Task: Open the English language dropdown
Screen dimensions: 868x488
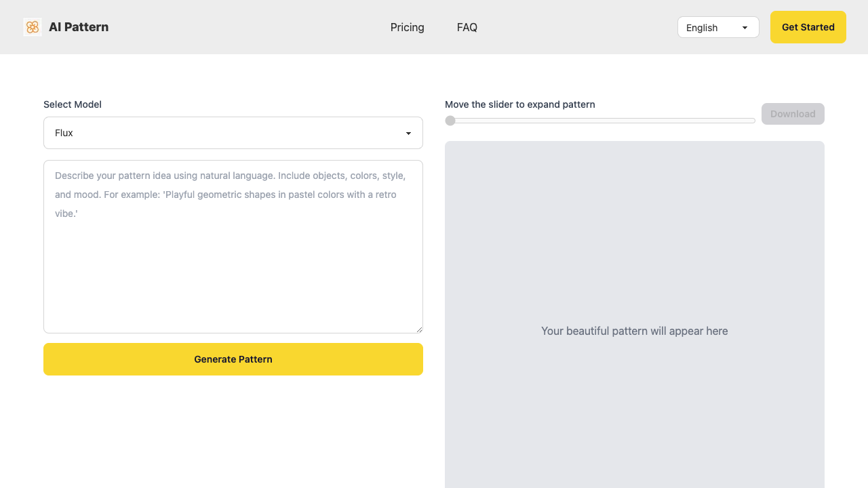Action: tap(718, 27)
